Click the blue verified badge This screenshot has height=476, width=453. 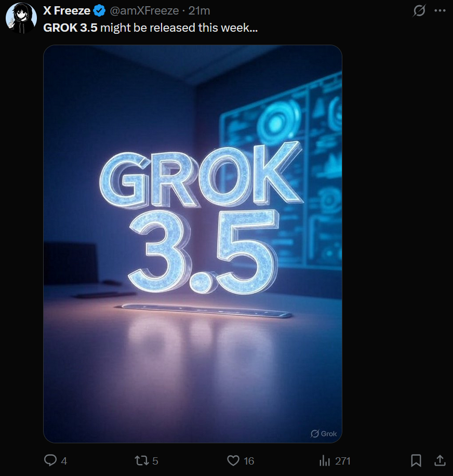point(99,11)
